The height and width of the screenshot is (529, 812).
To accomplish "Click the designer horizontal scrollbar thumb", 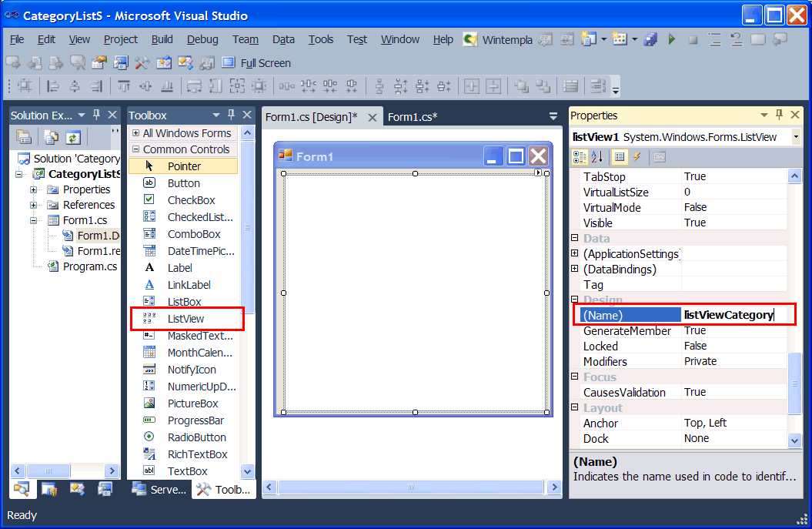I will [x=411, y=487].
